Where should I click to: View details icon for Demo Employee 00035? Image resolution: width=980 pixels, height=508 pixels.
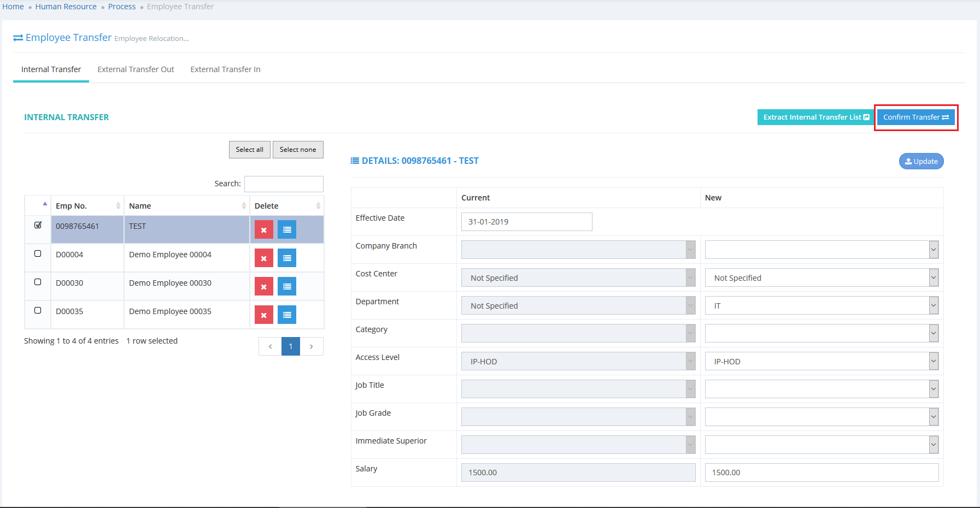(287, 315)
